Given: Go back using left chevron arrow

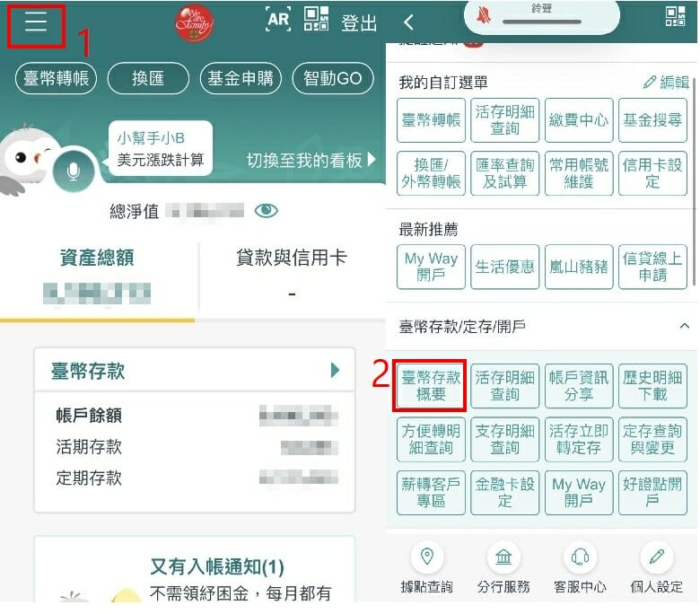Looking at the screenshot, I should (409, 22).
